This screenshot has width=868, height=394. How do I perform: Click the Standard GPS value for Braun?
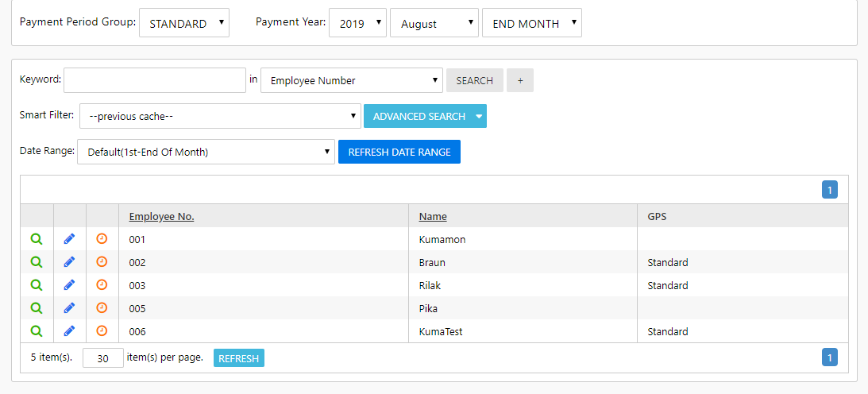tap(668, 262)
